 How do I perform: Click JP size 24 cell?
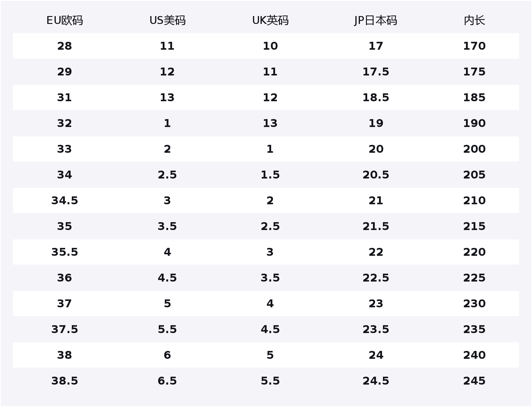coord(376,355)
